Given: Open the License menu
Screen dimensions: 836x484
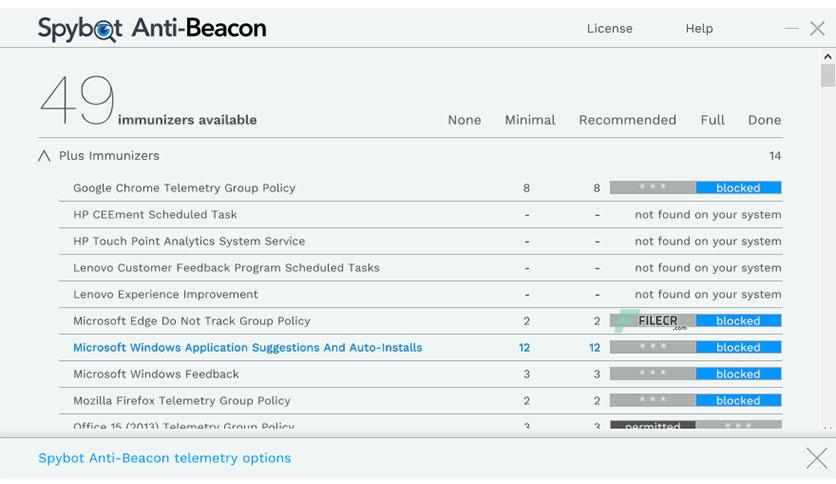Looking at the screenshot, I should pos(609,28).
